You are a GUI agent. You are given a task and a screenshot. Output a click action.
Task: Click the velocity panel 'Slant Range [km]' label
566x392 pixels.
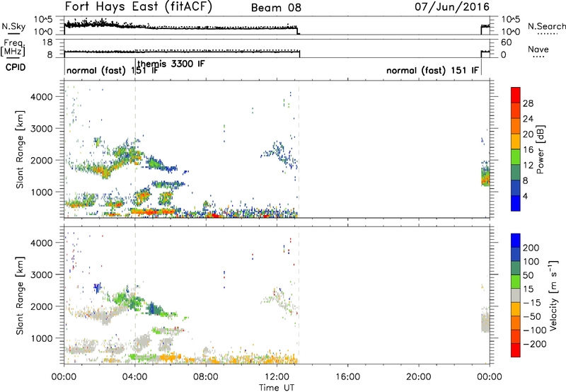(x=20, y=295)
